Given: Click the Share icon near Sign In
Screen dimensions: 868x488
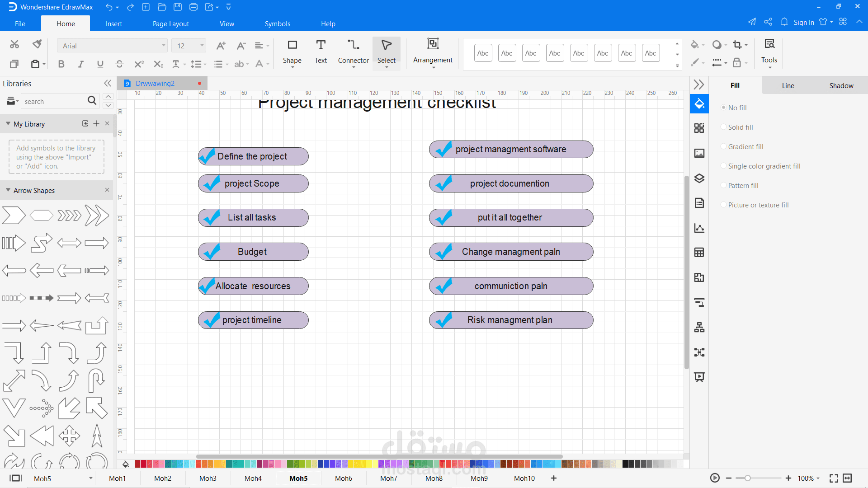Looking at the screenshot, I should point(768,22).
